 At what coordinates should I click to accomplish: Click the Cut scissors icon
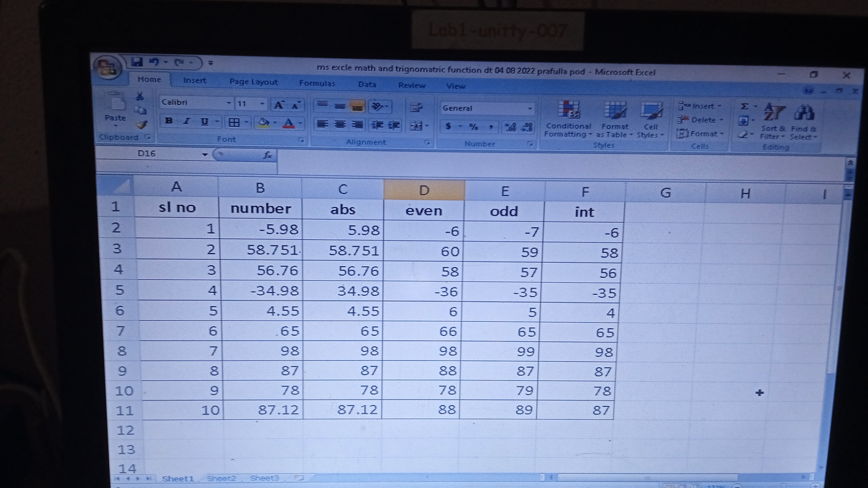coord(139,97)
